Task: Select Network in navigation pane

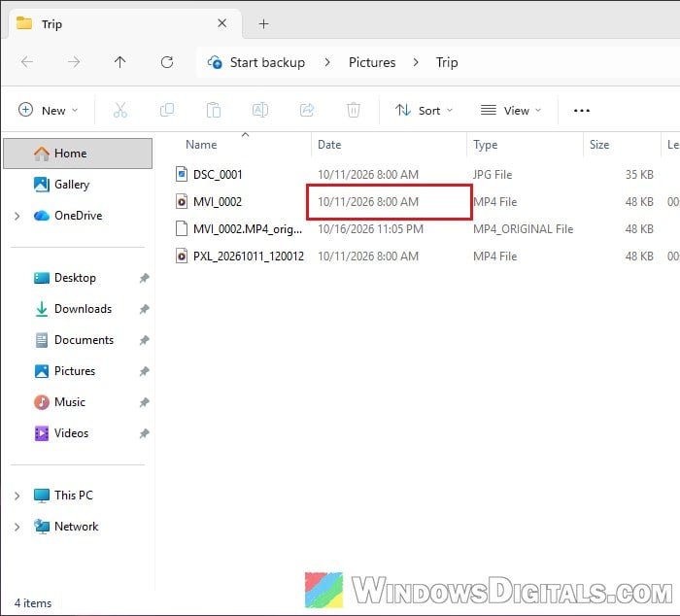Action: (77, 527)
